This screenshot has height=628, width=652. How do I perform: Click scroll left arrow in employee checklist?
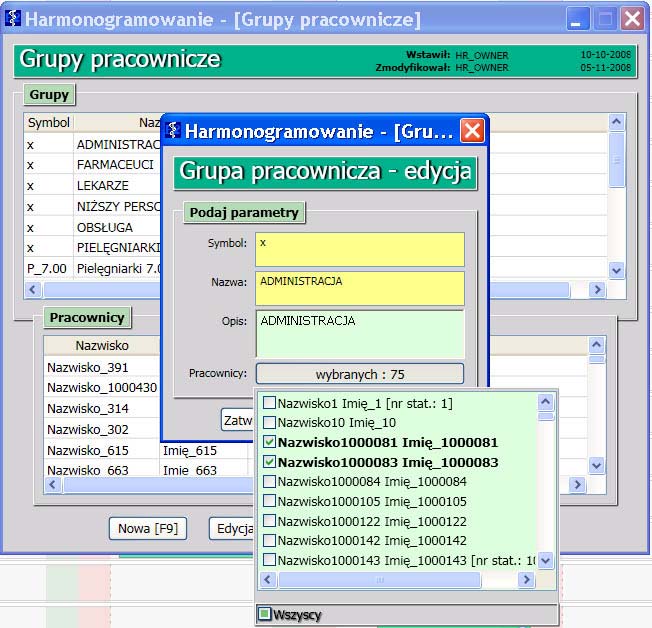[267, 579]
